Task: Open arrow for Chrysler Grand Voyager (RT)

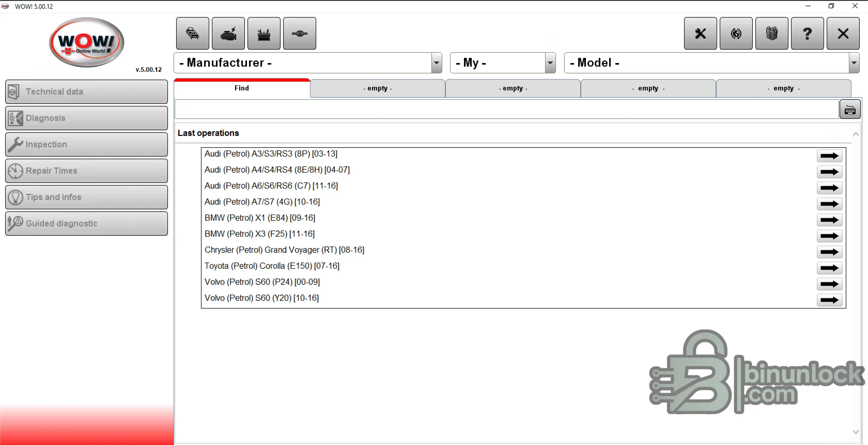Action: [x=829, y=252]
